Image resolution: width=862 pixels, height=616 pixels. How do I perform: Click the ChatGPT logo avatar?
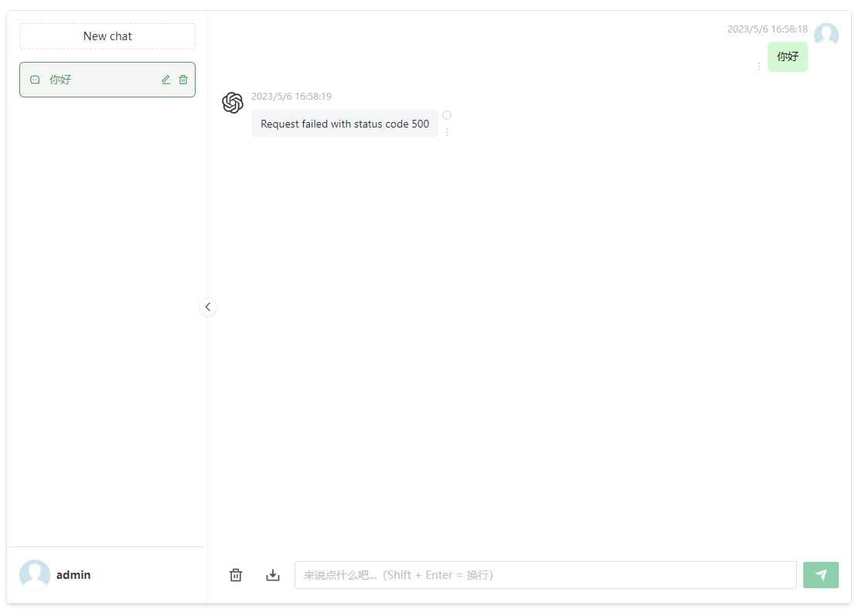[233, 103]
